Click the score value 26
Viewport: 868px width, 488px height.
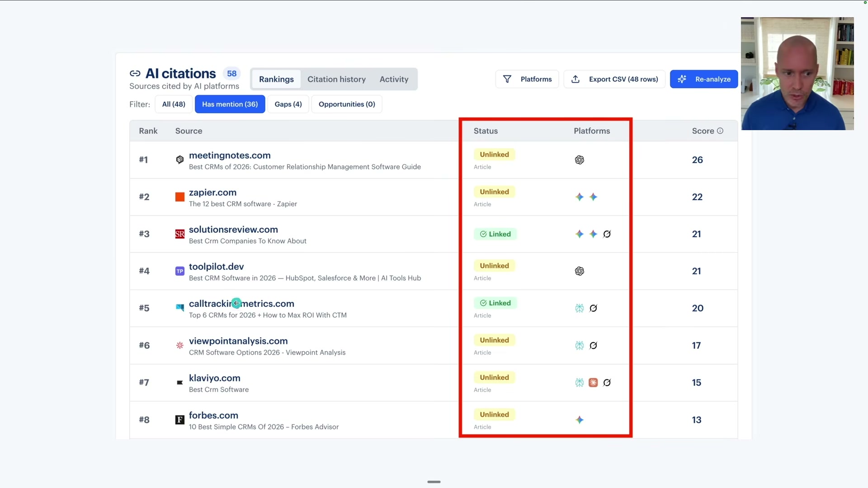coord(697,160)
